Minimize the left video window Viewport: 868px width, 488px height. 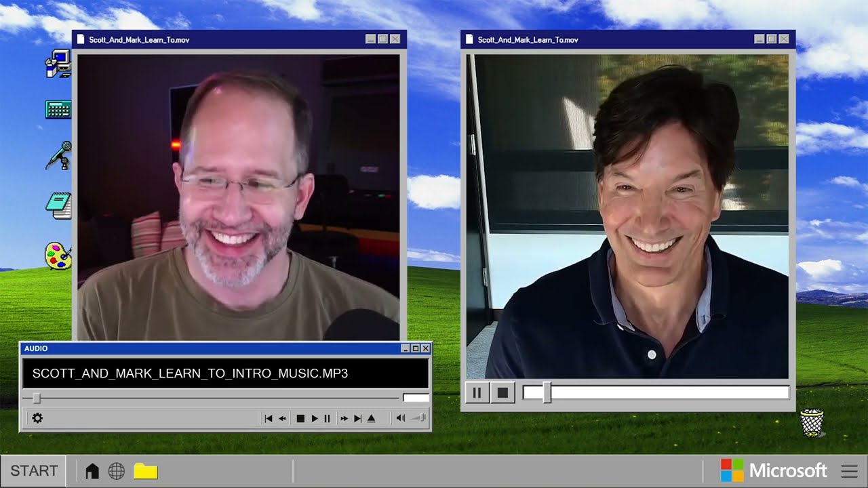tap(370, 39)
